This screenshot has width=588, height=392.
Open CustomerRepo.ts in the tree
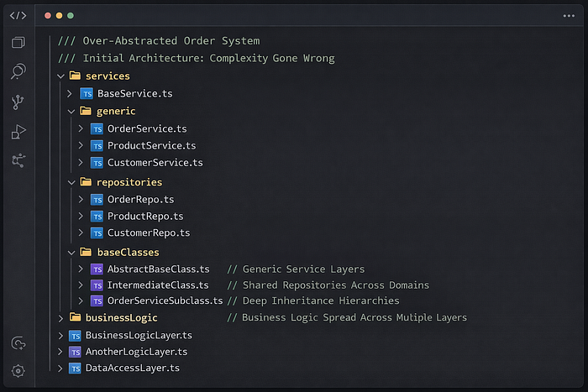click(149, 233)
